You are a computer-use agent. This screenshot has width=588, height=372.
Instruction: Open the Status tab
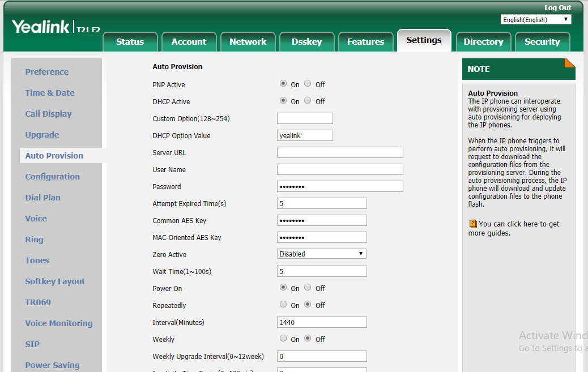coord(130,42)
